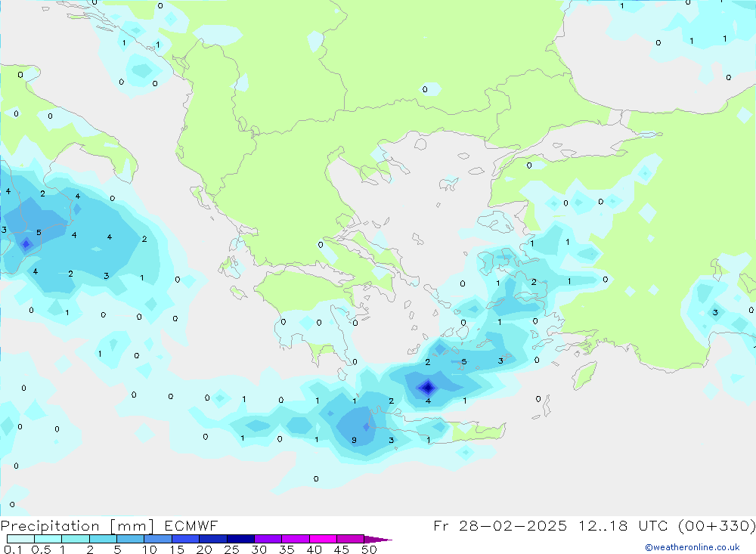Open the weatheronline.co.uk link
Viewport: 756px width, 554px height.
click(692, 547)
